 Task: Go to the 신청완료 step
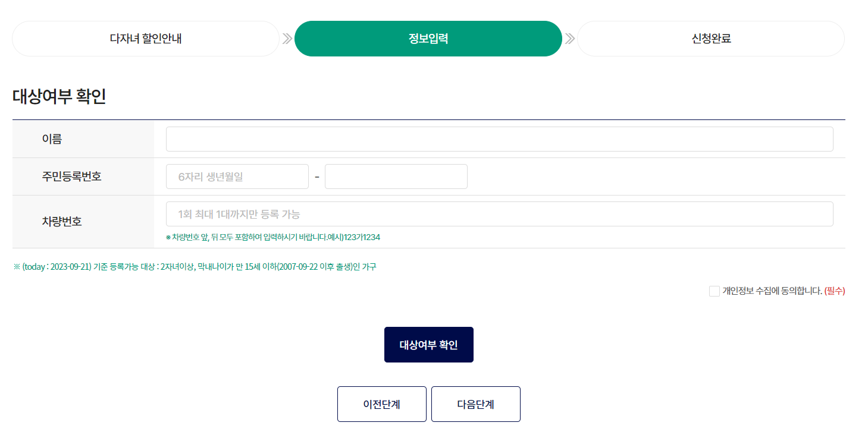point(710,38)
